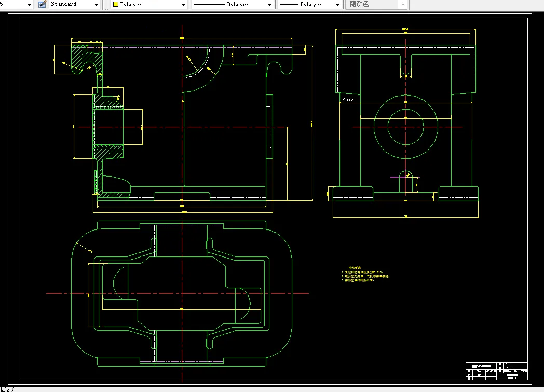Click the toolbar grip handle before color control

click(105, 5)
